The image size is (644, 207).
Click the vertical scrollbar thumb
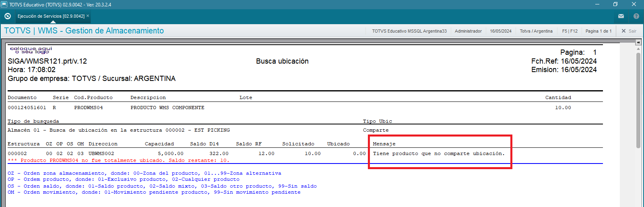click(638, 100)
